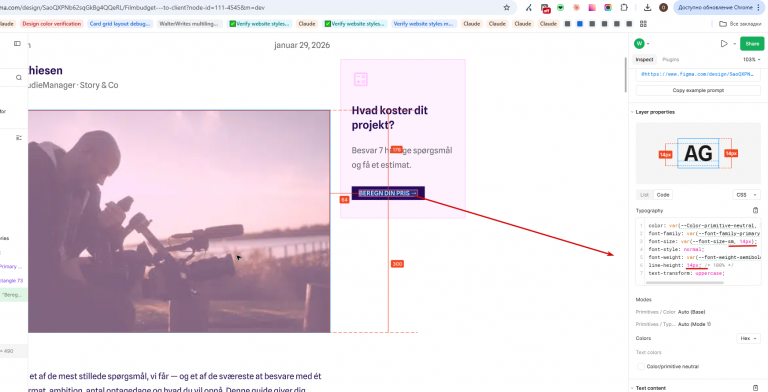Click the green heart extension icon
The height and width of the screenshot is (392, 768).
[x=560, y=7]
